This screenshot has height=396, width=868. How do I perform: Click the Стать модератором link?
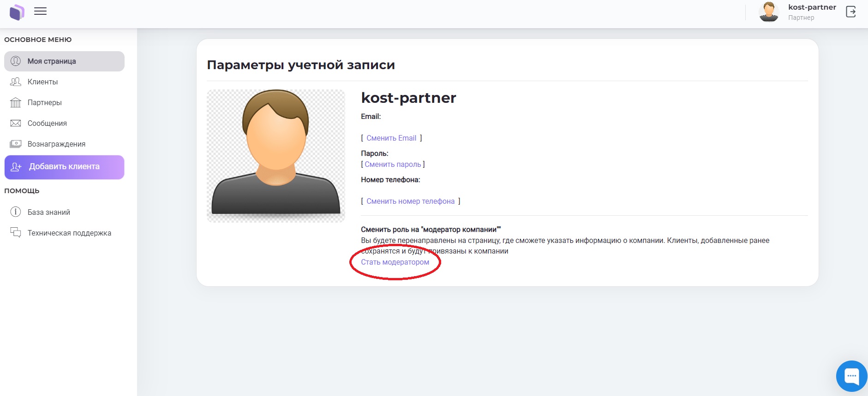point(395,262)
